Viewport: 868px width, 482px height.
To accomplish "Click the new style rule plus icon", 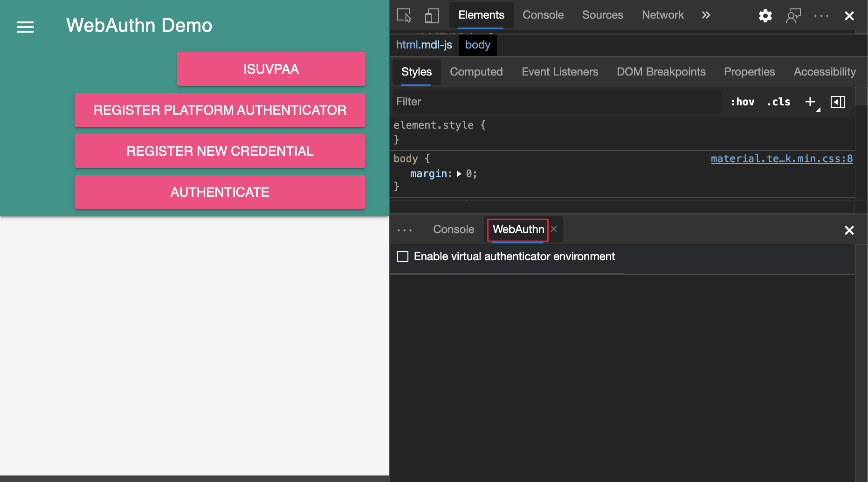I will point(810,102).
